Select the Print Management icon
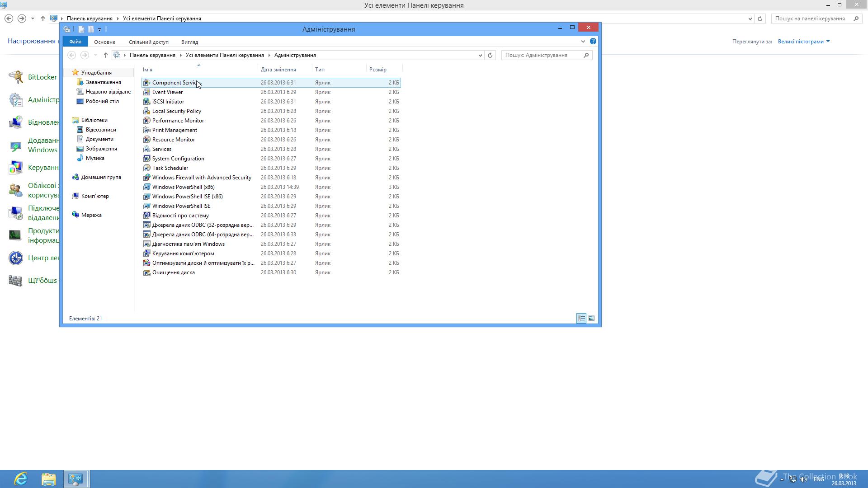The height and width of the screenshot is (488, 868). 146,130
